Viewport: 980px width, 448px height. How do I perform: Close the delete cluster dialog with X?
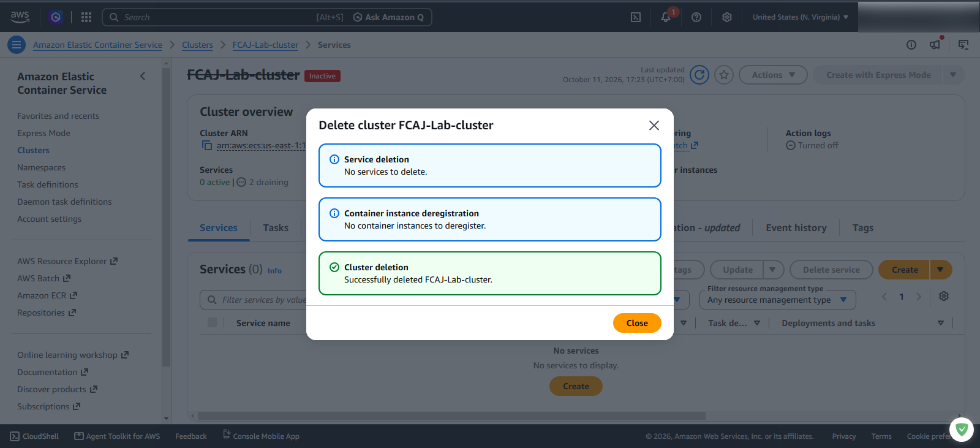[654, 125]
